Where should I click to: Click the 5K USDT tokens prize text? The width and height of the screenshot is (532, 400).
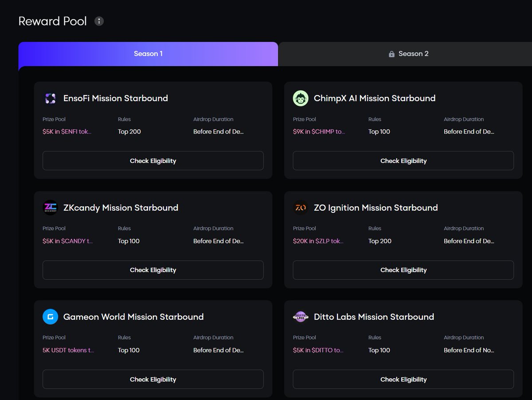click(x=68, y=350)
